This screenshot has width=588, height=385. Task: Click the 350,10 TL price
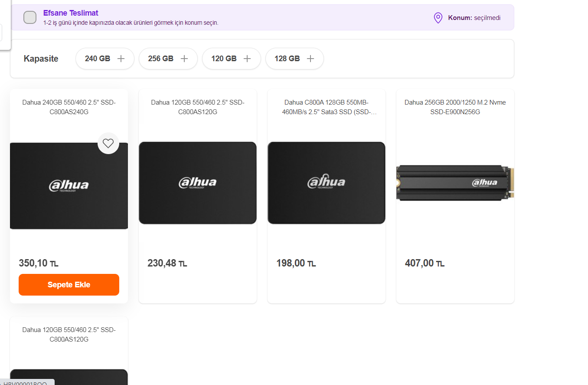click(x=39, y=263)
